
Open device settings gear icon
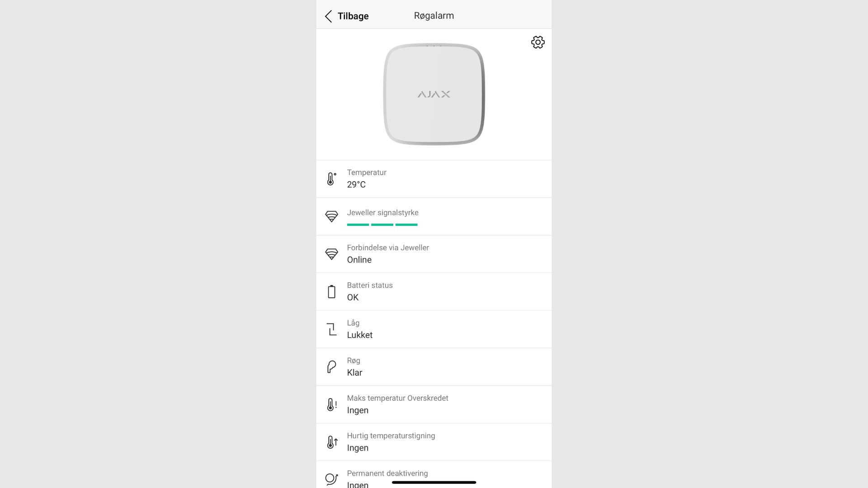point(538,42)
